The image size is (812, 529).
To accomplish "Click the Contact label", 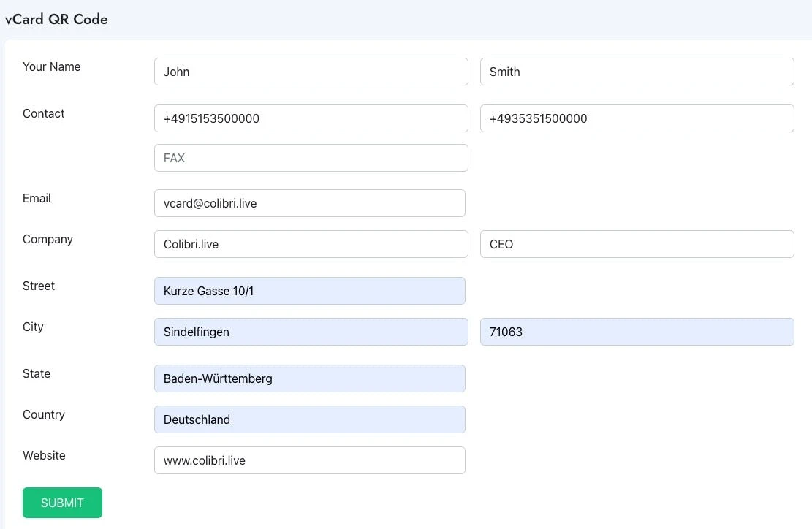I will pos(43,113).
